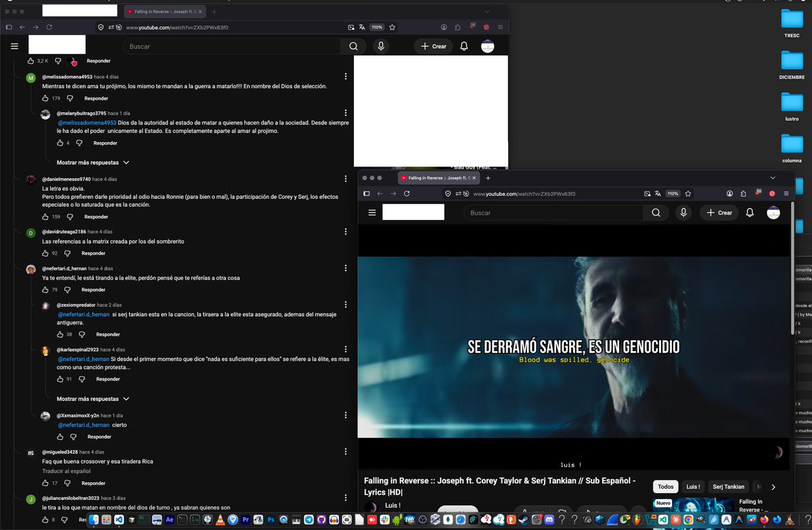Like davidruteaga2186 comment with 92 likes
The image size is (812, 530).
coord(46,253)
